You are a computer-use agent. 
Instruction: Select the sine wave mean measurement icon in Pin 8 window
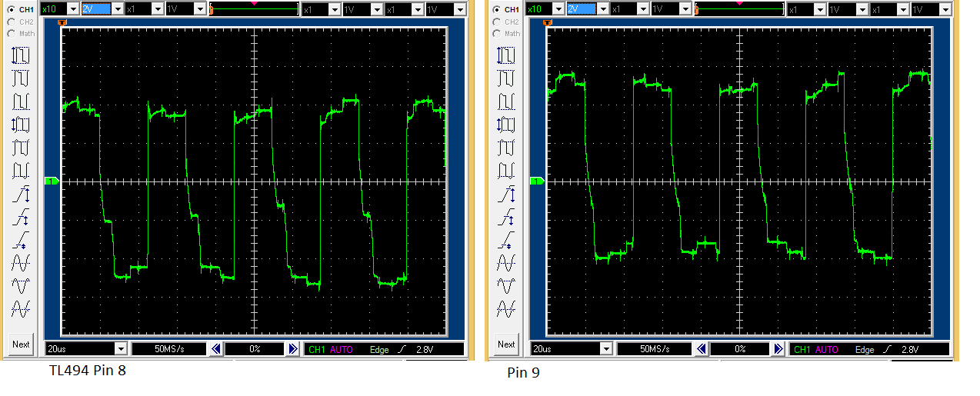pos(21,263)
